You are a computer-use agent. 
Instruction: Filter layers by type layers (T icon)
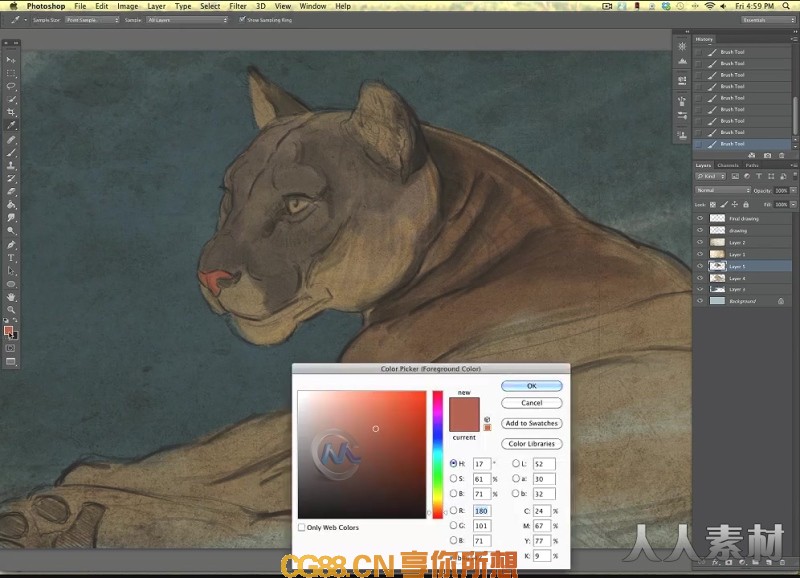tap(759, 176)
